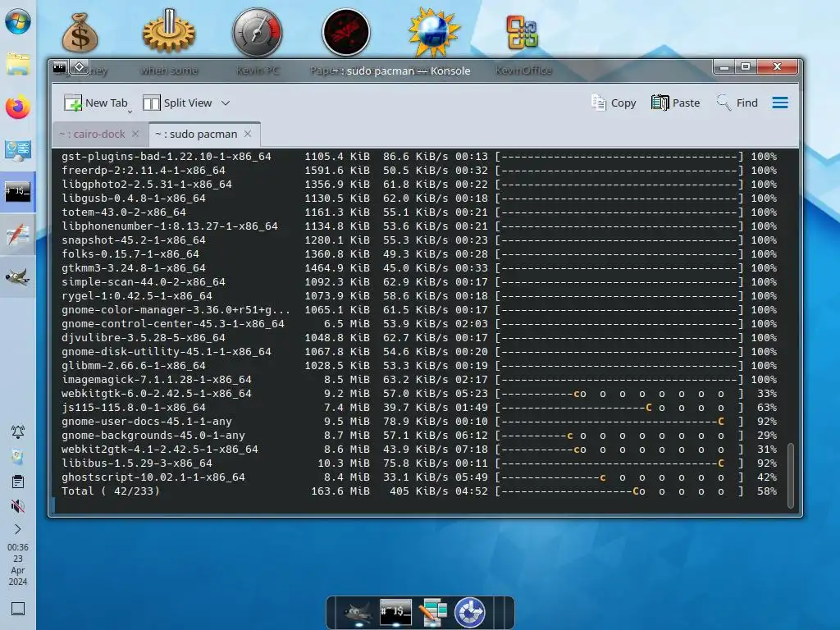840x630 pixels.
Task: Open GIMP from the side panel
Action: pos(18,277)
